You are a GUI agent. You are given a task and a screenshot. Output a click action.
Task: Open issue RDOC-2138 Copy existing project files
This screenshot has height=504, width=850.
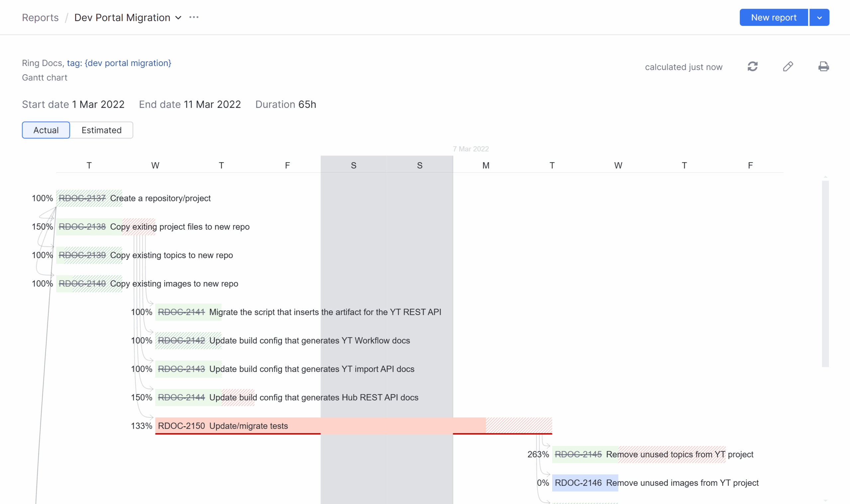[83, 227]
